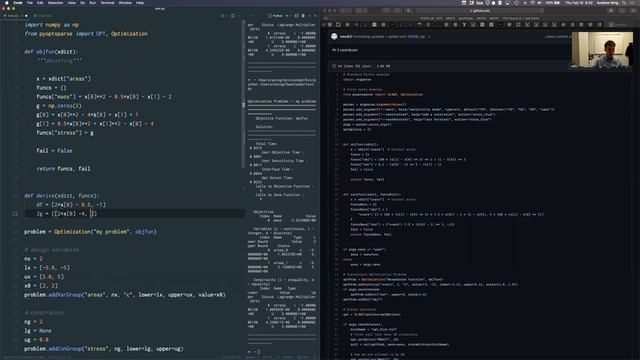Click the webcam video thumbnail

click(602, 50)
